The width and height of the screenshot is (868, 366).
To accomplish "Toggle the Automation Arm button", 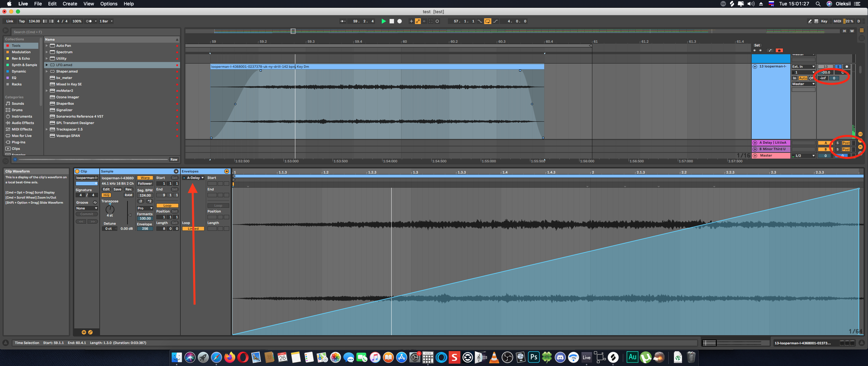I will click(418, 21).
